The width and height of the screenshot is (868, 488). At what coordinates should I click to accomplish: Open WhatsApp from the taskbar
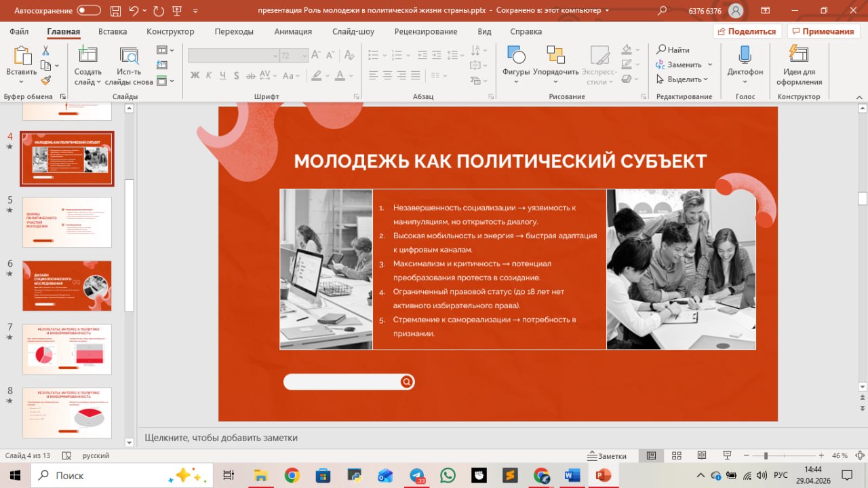(x=448, y=475)
